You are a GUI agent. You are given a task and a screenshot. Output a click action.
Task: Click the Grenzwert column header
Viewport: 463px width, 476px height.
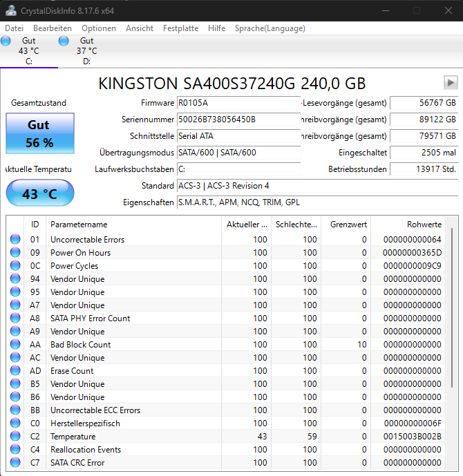(x=346, y=225)
